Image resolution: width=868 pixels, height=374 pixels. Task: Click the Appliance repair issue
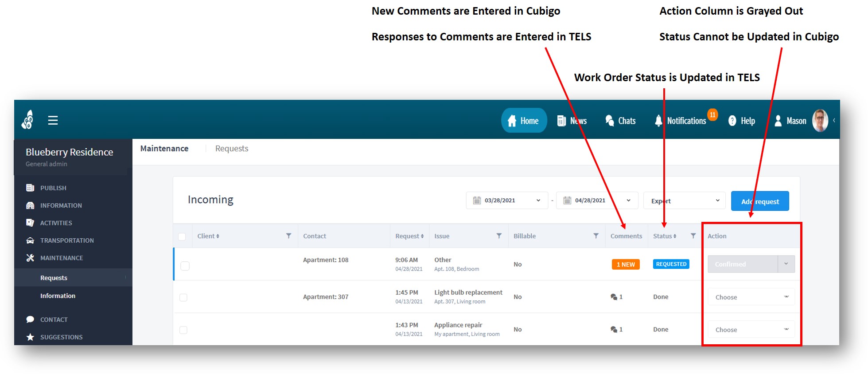(x=458, y=325)
